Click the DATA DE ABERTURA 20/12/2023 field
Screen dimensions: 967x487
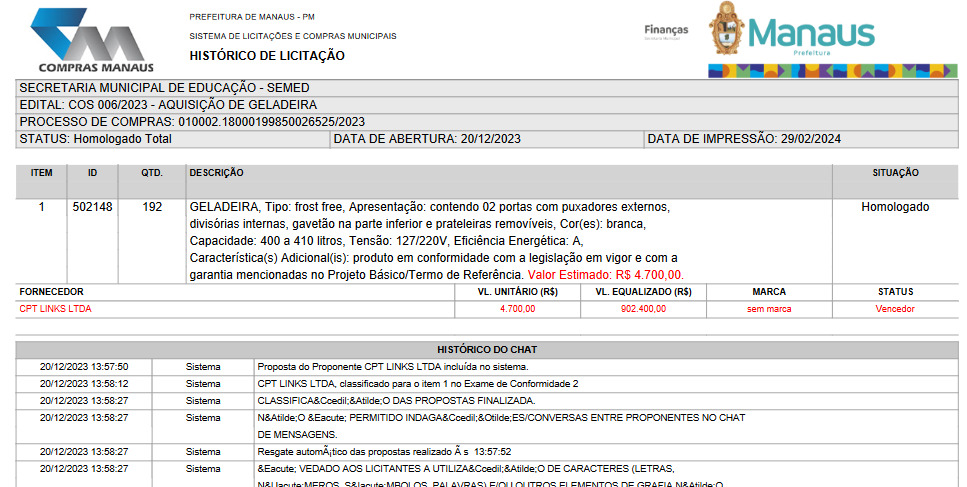point(427,139)
